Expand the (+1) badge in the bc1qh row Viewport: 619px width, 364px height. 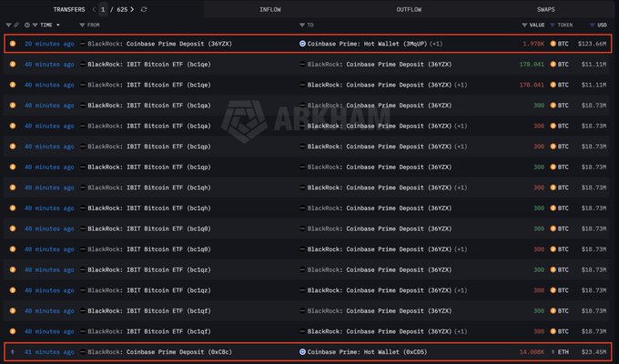pyautogui.click(x=461, y=187)
